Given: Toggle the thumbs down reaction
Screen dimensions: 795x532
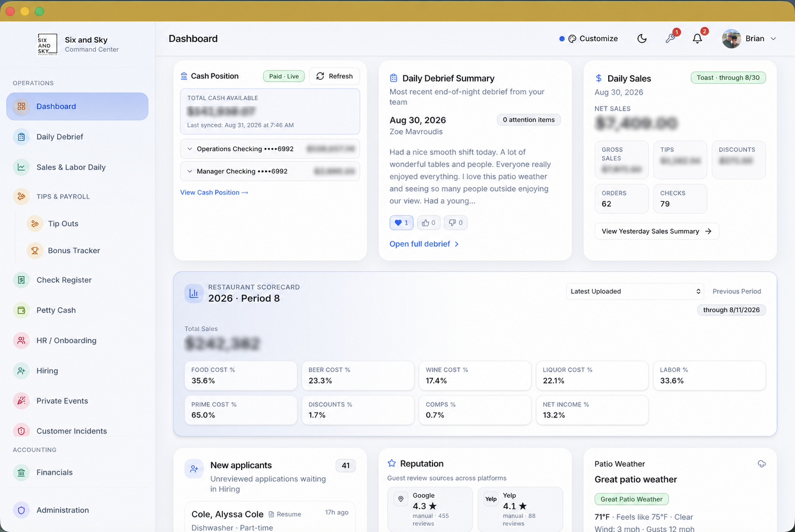Looking at the screenshot, I should (x=455, y=222).
